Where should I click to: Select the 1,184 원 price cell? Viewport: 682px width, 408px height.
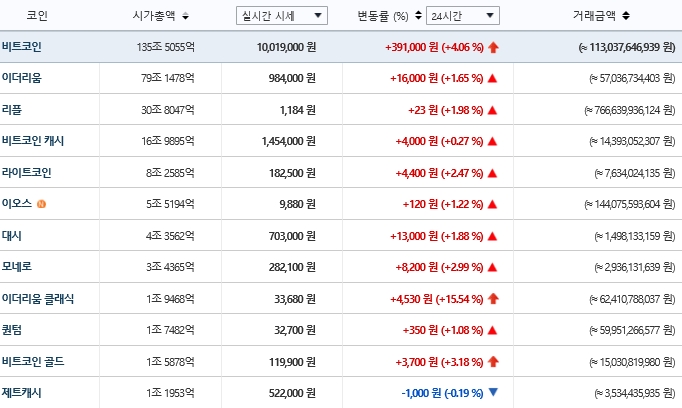[x=298, y=110]
